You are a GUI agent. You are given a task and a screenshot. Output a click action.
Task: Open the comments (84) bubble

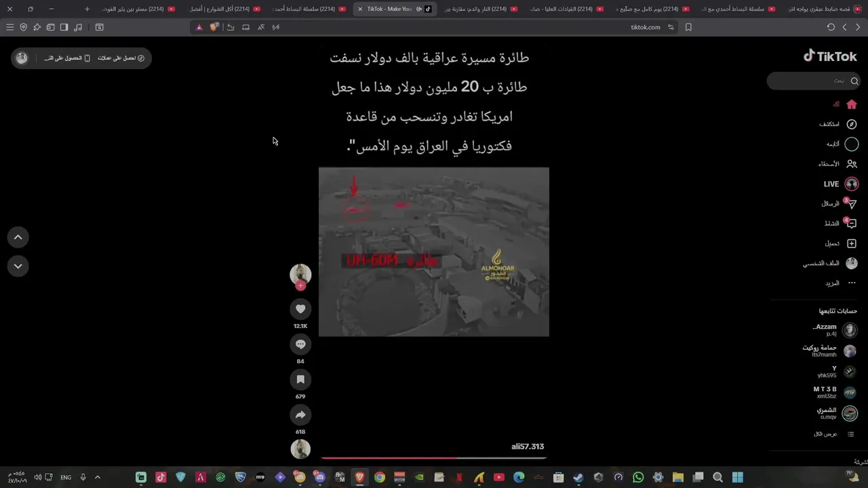[x=300, y=344]
